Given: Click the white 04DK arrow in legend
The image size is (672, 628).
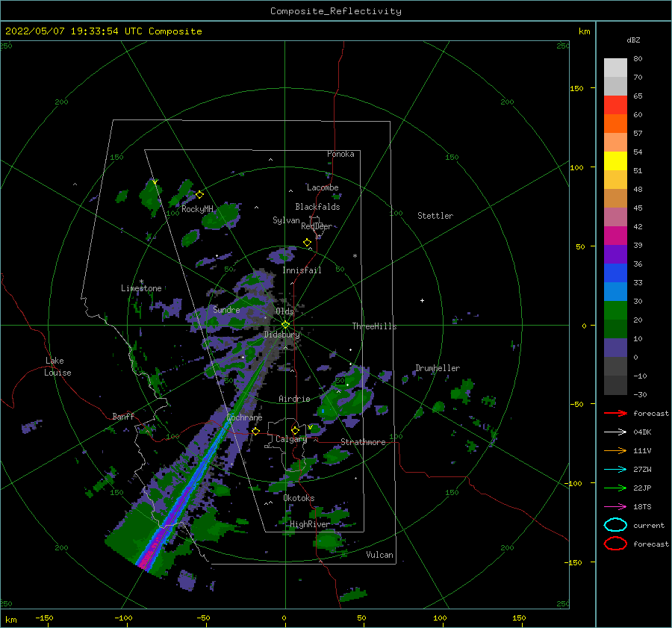Looking at the screenshot, I should 615,432.
